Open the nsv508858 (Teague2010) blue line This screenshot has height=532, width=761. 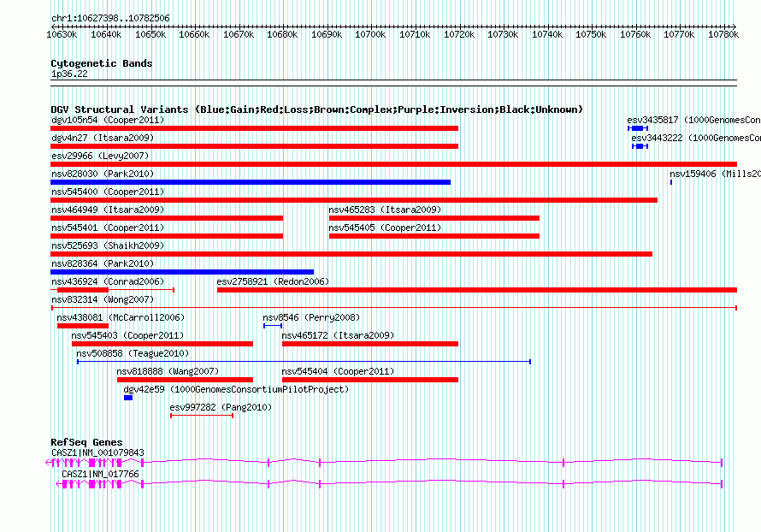click(x=304, y=362)
